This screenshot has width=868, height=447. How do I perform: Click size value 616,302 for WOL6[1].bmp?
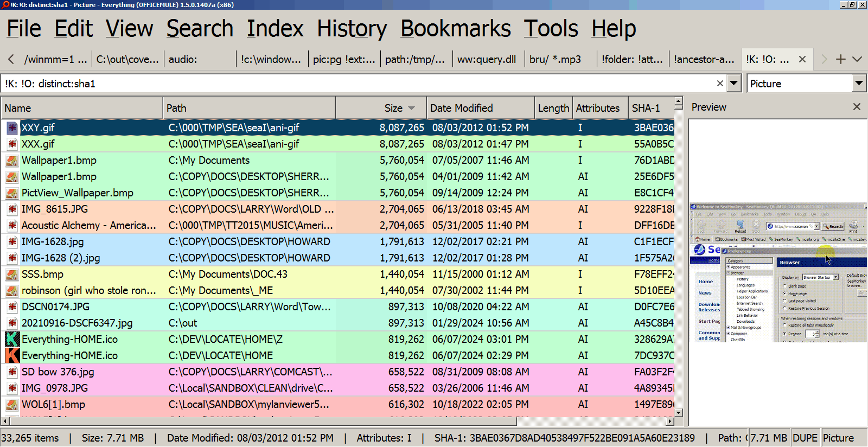pos(406,405)
